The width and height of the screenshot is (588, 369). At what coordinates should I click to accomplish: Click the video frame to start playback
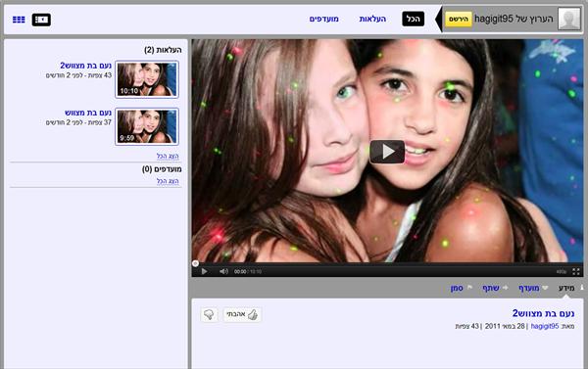click(x=387, y=151)
